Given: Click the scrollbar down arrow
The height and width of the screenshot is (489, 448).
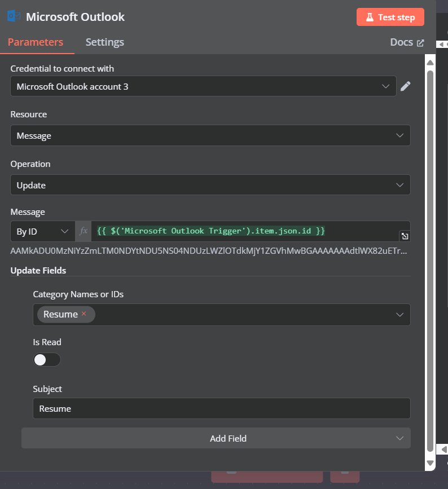Looking at the screenshot, I should [430, 463].
